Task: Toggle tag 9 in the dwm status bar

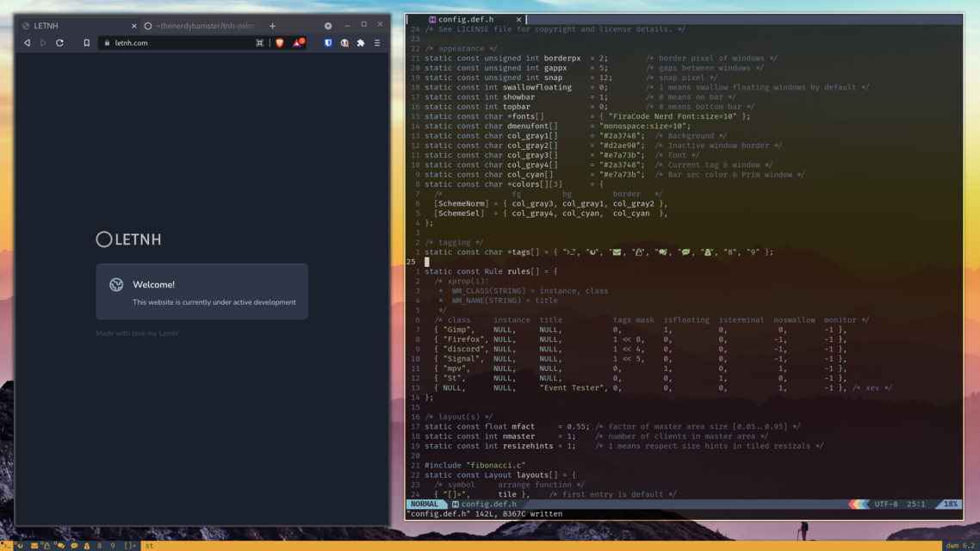Action: pos(112,545)
